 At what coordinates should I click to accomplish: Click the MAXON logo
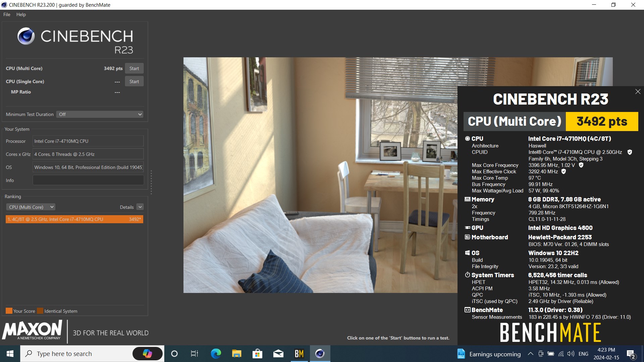32,330
